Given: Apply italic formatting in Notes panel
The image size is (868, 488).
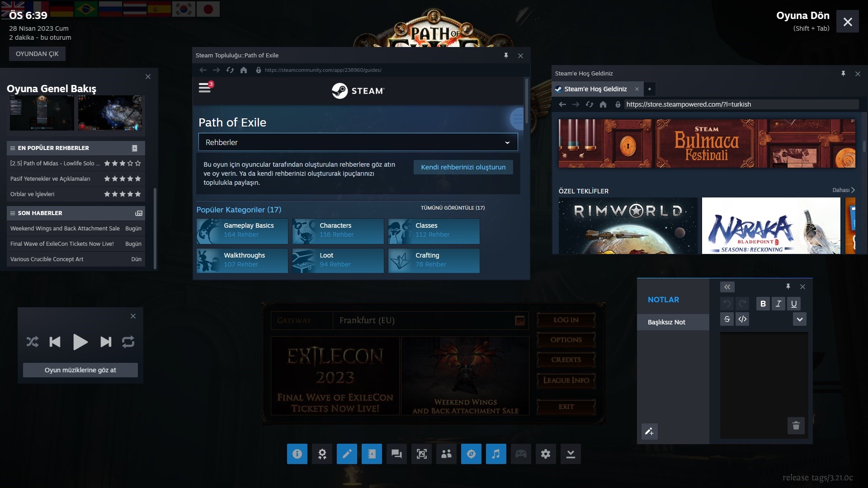Looking at the screenshot, I should [x=778, y=304].
